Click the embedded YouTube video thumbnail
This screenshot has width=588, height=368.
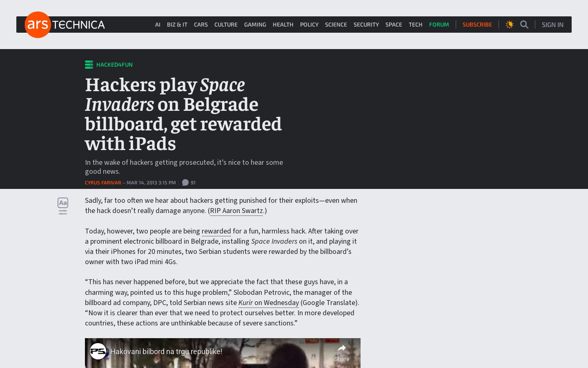[223, 353]
